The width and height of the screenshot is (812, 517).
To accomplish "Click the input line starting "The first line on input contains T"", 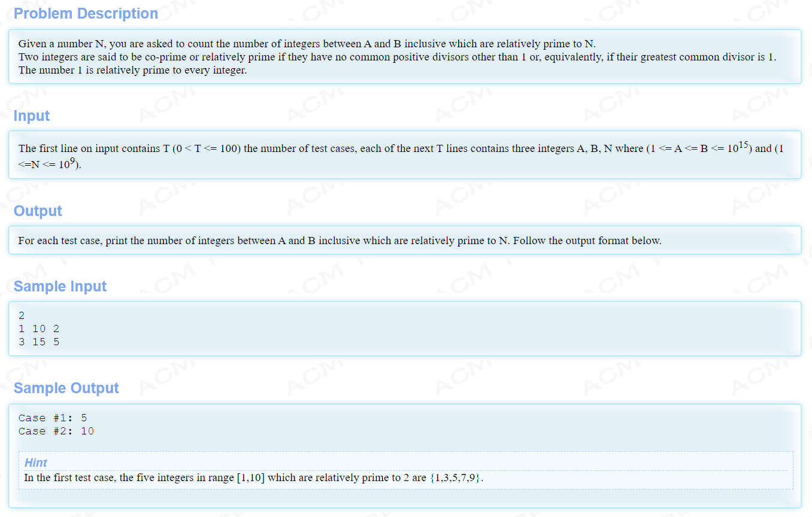I will 401,148.
